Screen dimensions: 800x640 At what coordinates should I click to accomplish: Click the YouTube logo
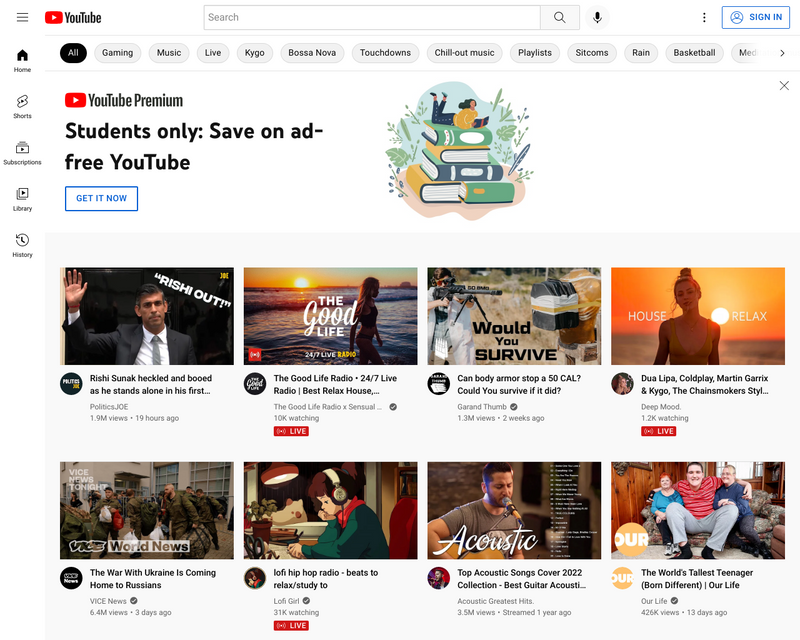coord(73,17)
